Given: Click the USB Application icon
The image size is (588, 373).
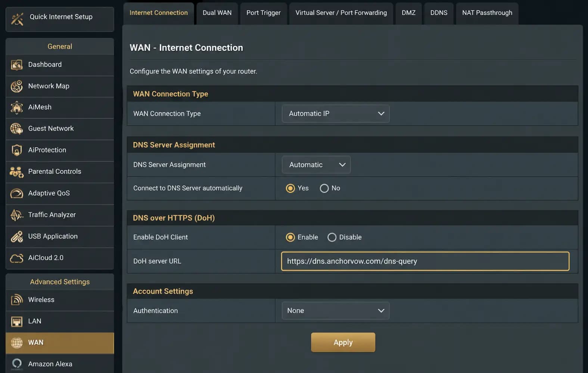Looking at the screenshot, I should click(x=16, y=237).
